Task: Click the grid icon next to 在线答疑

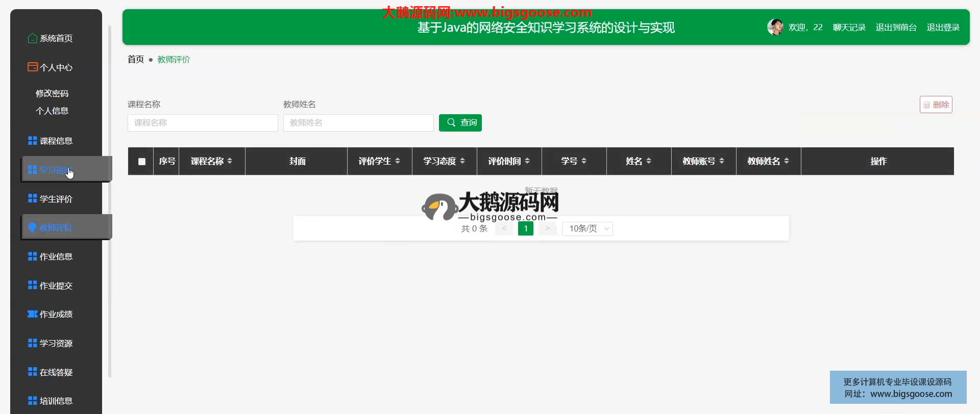Action: (32, 372)
